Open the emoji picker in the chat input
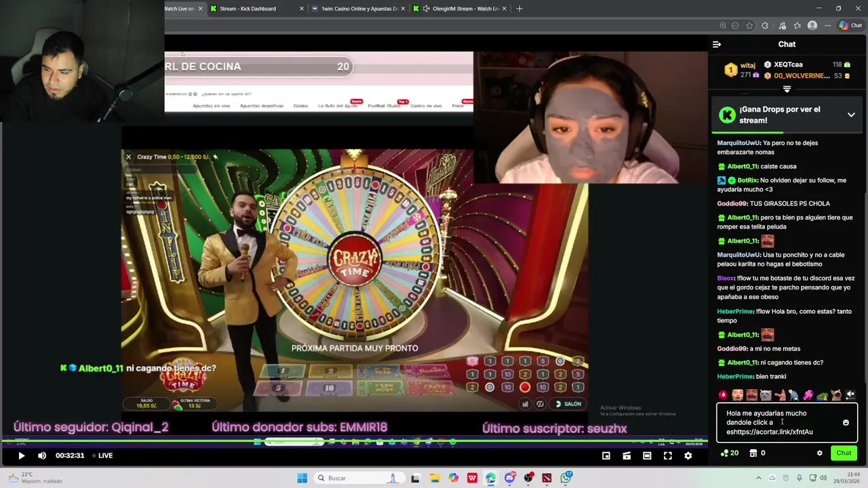Image resolution: width=868 pixels, height=488 pixels. tap(846, 422)
